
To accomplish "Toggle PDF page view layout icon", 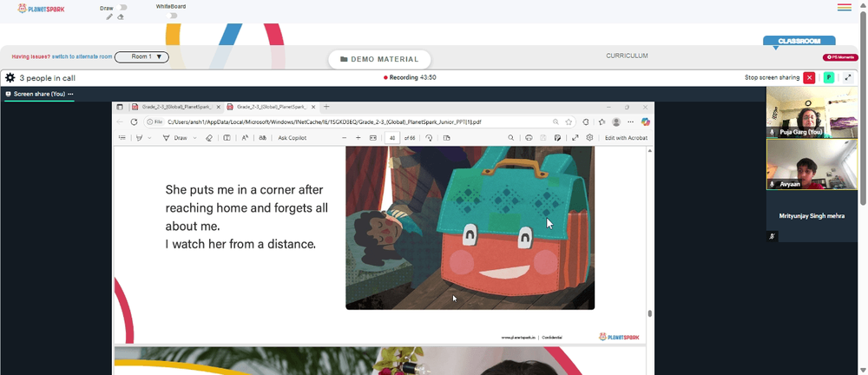I will [447, 138].
